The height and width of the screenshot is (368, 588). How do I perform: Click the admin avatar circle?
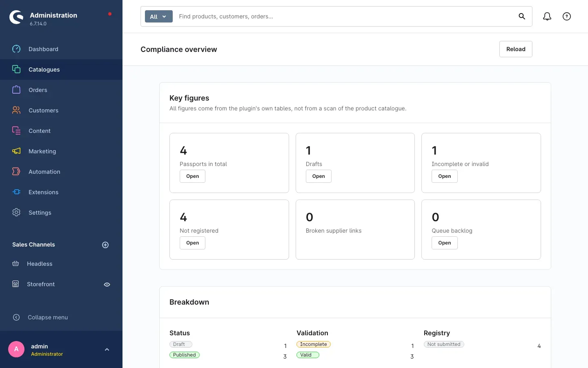[16, 349]
